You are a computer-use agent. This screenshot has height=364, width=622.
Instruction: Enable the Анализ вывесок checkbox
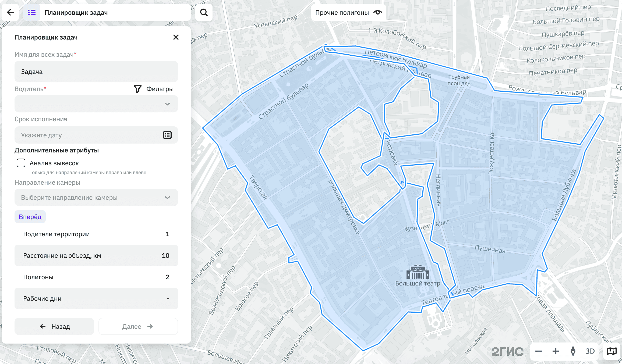(21, 163)
